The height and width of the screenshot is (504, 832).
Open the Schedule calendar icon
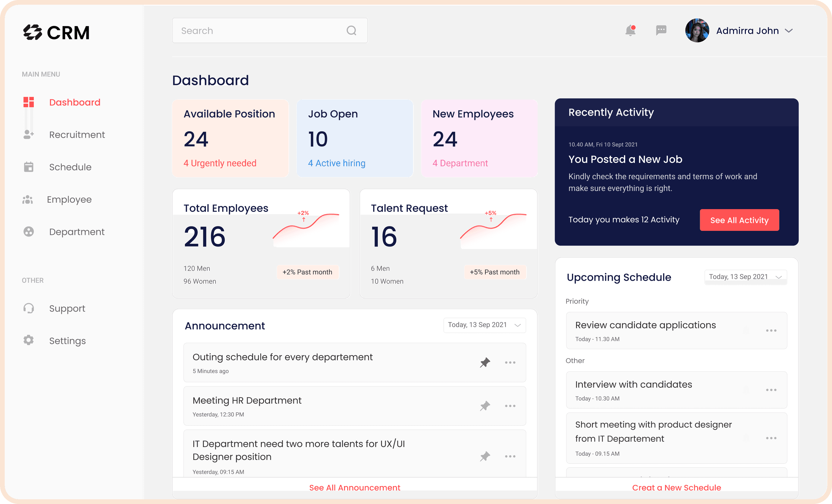pyautogui.click(x=28, y=167)
